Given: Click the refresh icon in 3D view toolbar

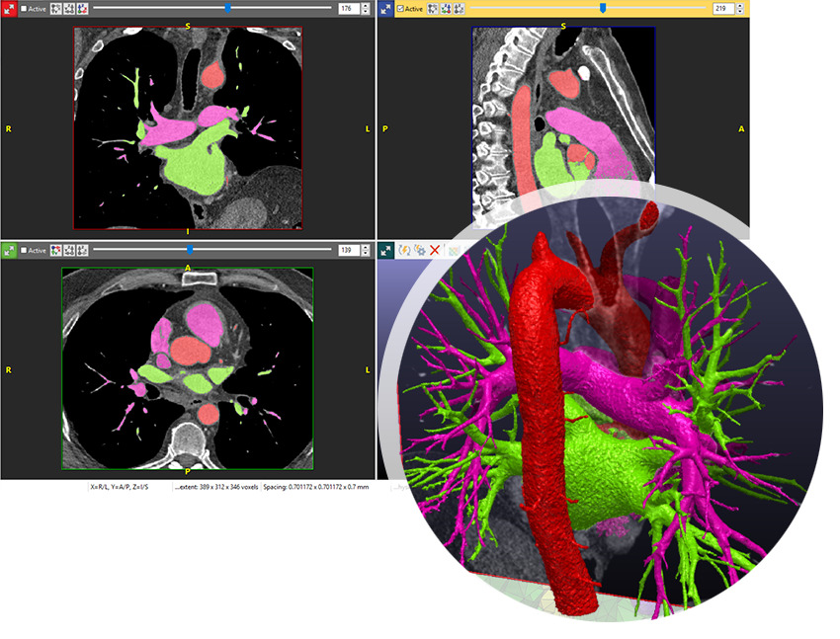Looking at the screenshot, I should click(x=404, y=251).
